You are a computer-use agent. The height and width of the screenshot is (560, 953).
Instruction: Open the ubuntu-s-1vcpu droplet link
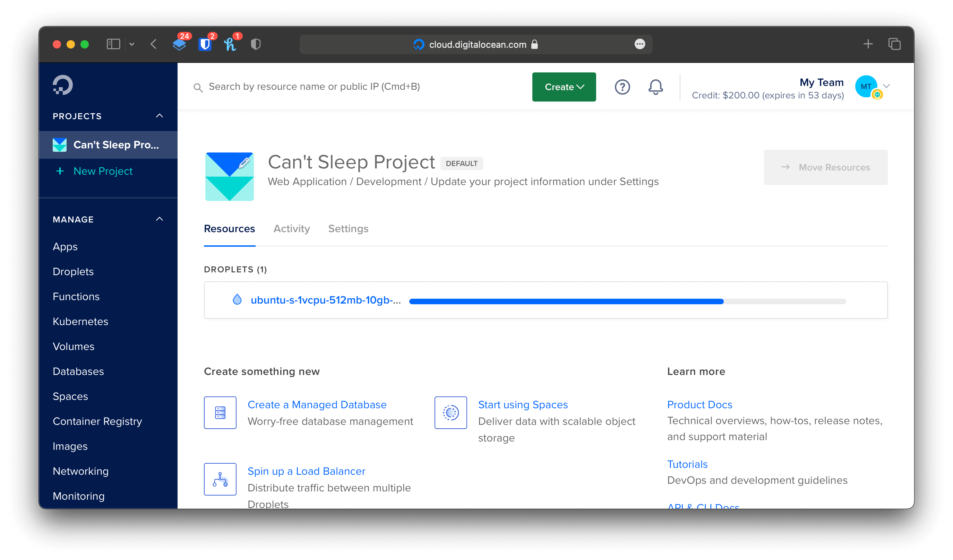pos(325,300)
